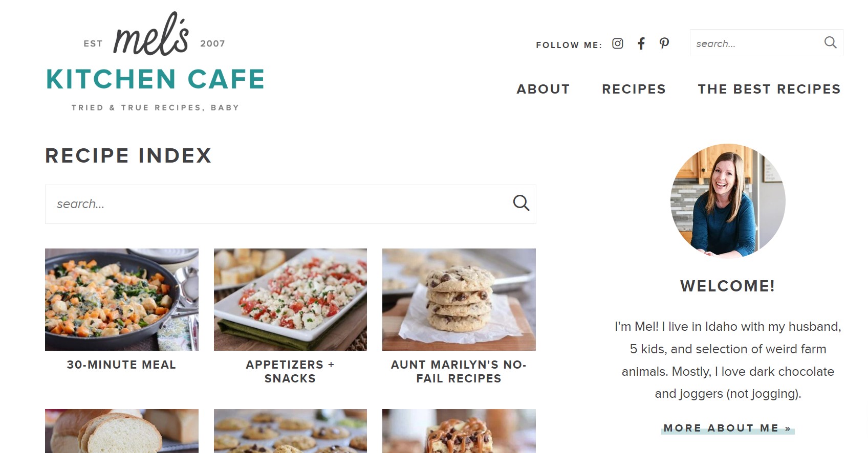Open APPETIZERS + SNACKS category
Viewport: 868px width, 453px height.
[x=290, y=372]
